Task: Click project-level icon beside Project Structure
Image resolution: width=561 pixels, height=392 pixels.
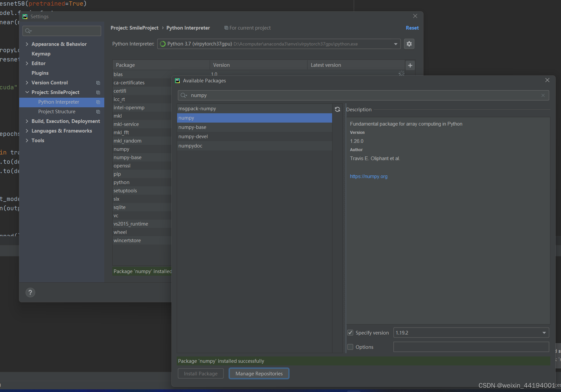Action: click(98, 112)
